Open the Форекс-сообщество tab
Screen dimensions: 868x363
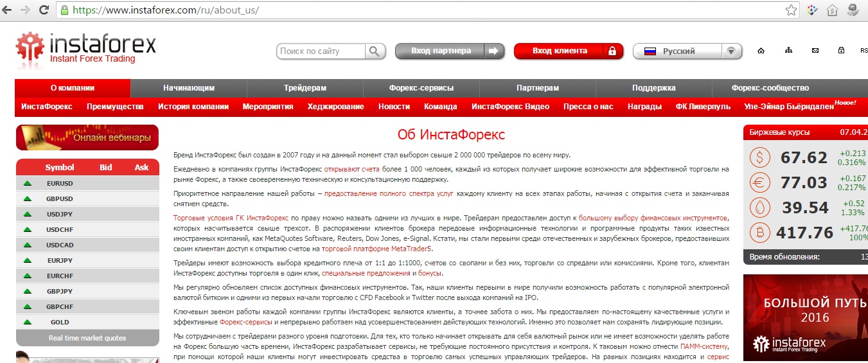pos(770,88)
